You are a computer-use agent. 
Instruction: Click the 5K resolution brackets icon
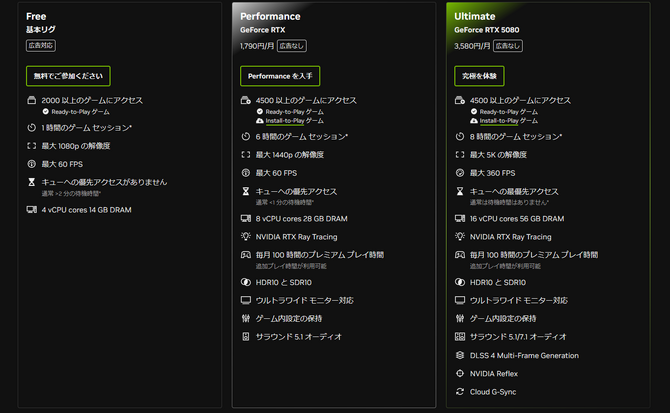click(460, 155)
